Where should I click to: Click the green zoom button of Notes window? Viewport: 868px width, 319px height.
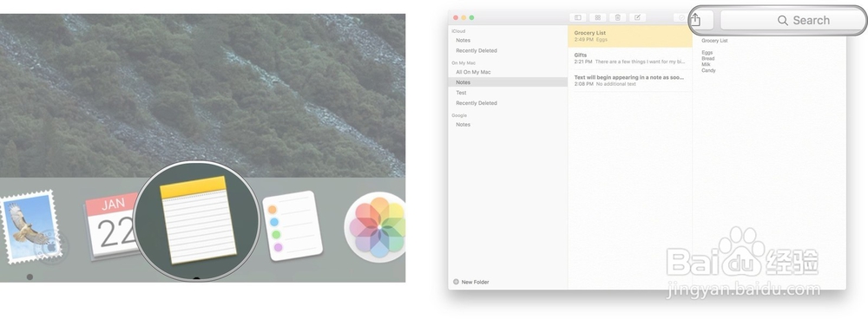click(x=471, y=17)
